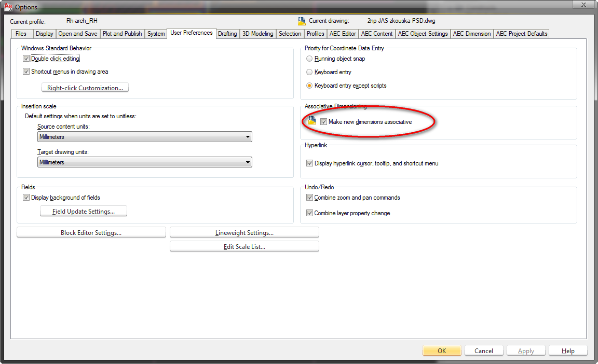Close the Options dialog window
Screen dimensions: 598x364
coord(584,5)
